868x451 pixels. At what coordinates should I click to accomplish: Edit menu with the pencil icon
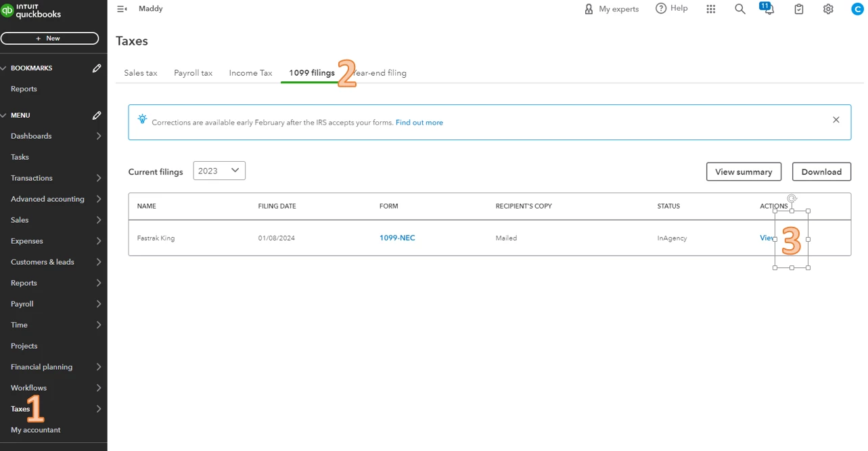97,115
